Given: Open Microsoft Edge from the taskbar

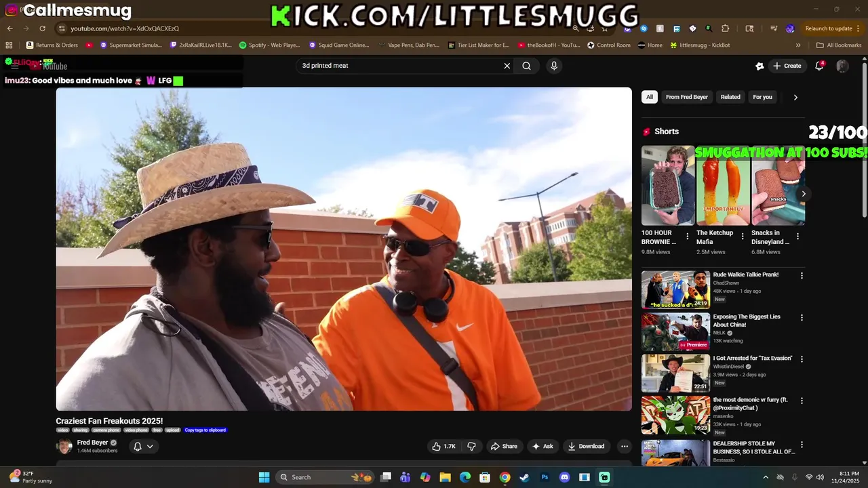Looking at the screenshot, I should pos(465,477).
